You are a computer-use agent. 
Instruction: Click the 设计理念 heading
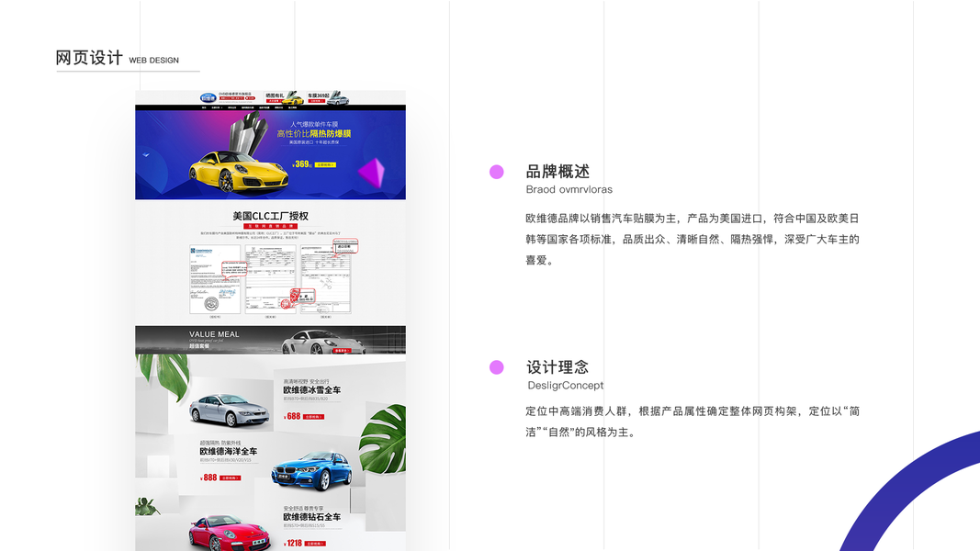[558, 366]
